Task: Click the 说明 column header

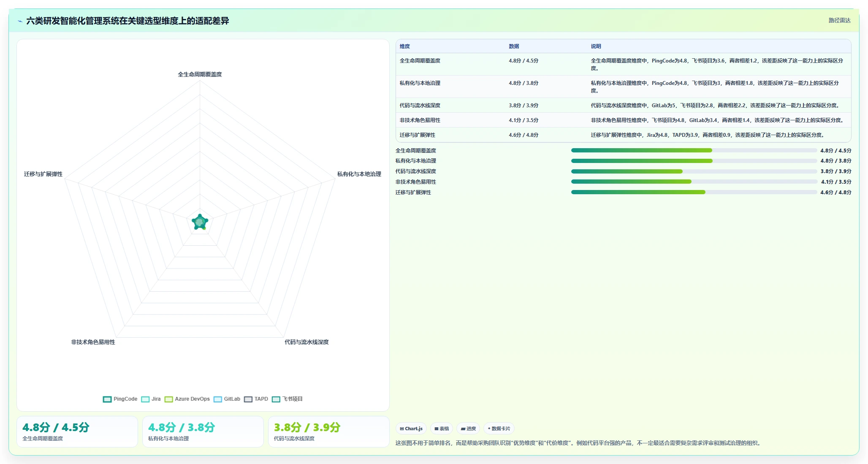Action: [596, 46]
